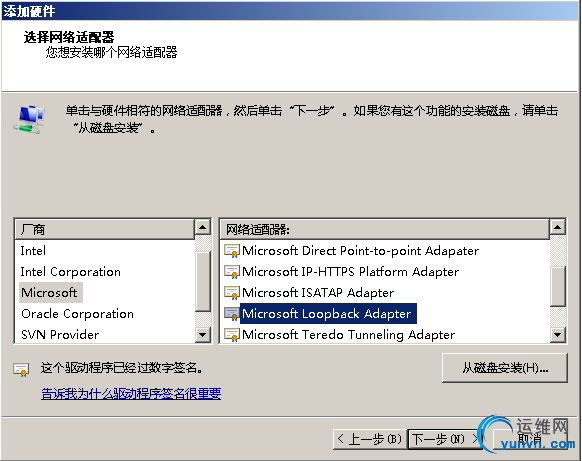Click the 厂商 column header
This screenshot has height=461, width=582.
click(105, 229)
